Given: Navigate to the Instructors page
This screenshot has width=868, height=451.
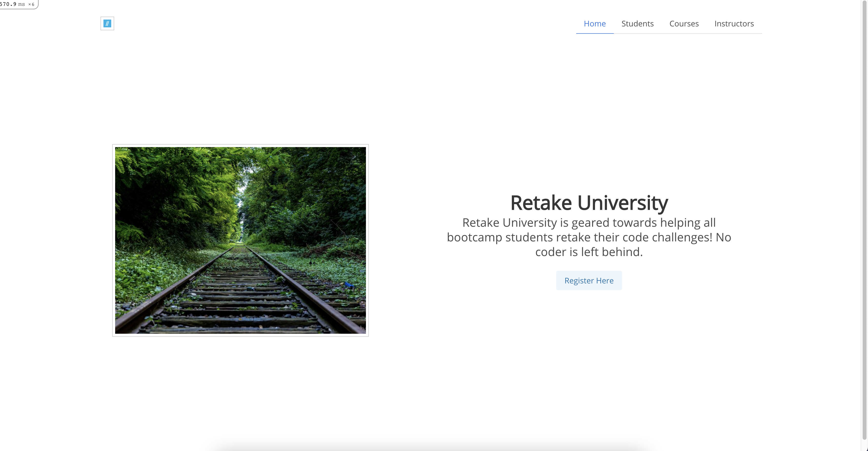Looking at the screenshot, I should pyautogui.click(x=734, y=24).
